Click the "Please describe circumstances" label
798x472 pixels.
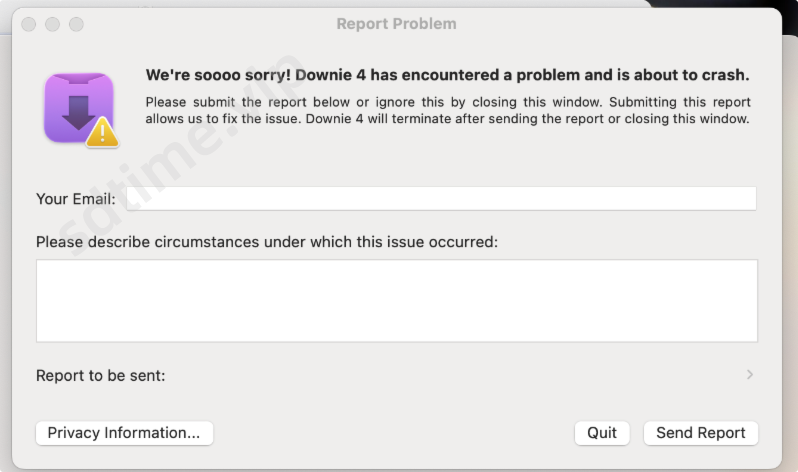tap(266, 242)
